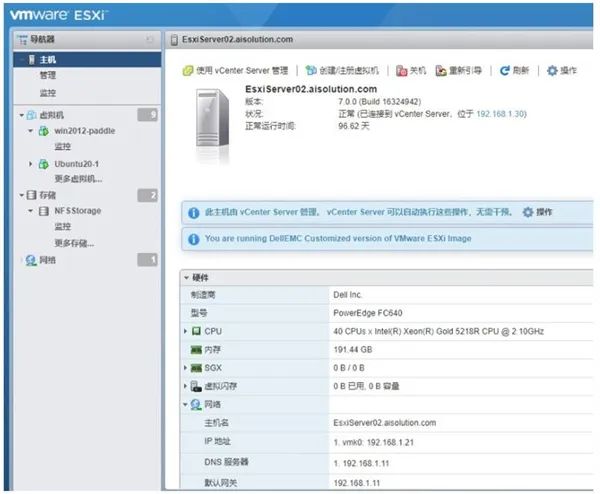Click the Dell Inc. manufacturer value
This screenshot has width=600, height=494.
pyautogui.click(x=347, y=295)
